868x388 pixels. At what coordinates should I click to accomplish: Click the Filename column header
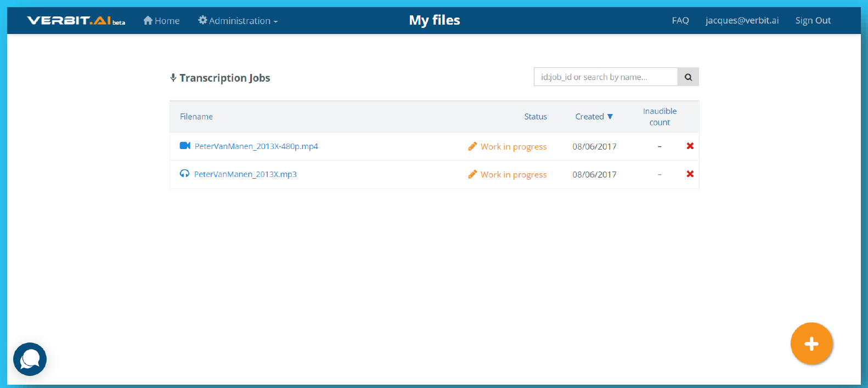pyautogui.click(x=196, y=117)
